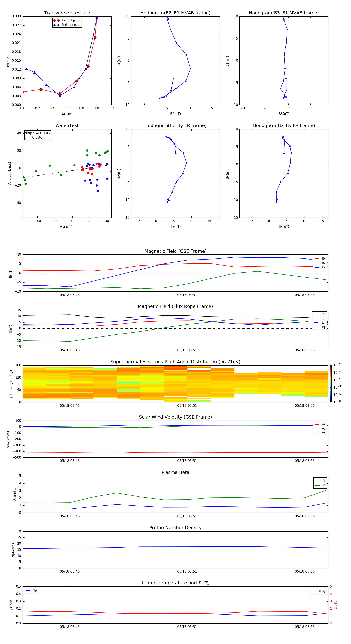Viewport: 351px width, 644px height.
Task: Click the 'Pt(nPa)' axis label
Action: point(8,61)
